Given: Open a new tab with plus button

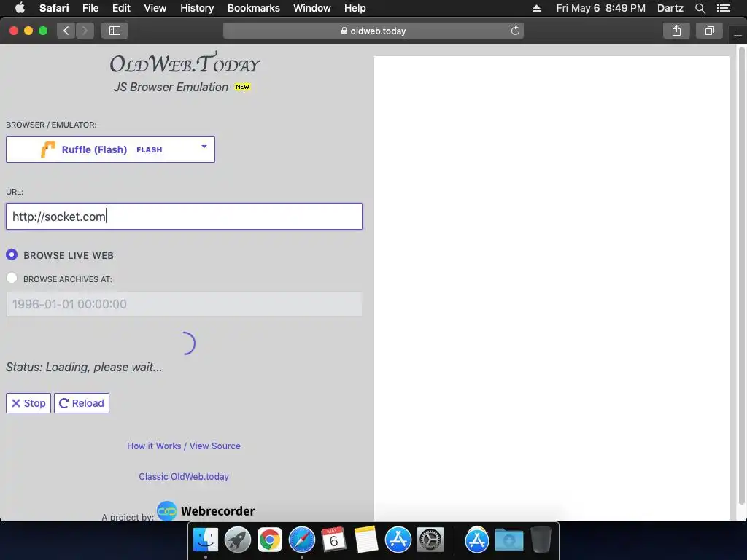Looking at the screenshot, I should 738,35.
